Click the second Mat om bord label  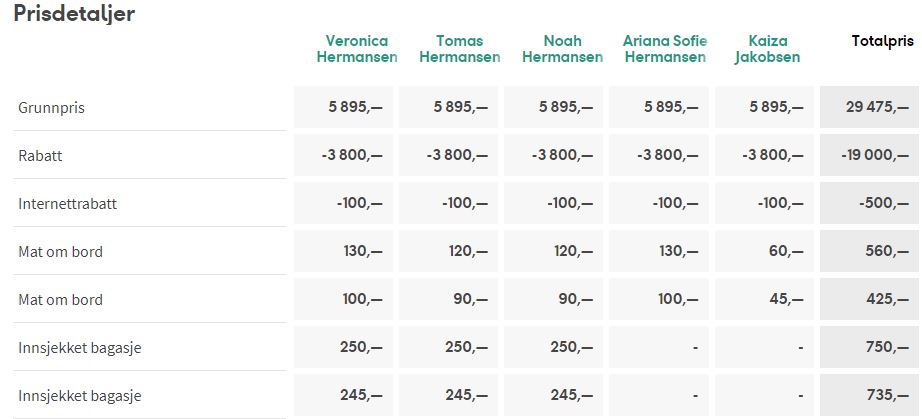coord(61,300)
